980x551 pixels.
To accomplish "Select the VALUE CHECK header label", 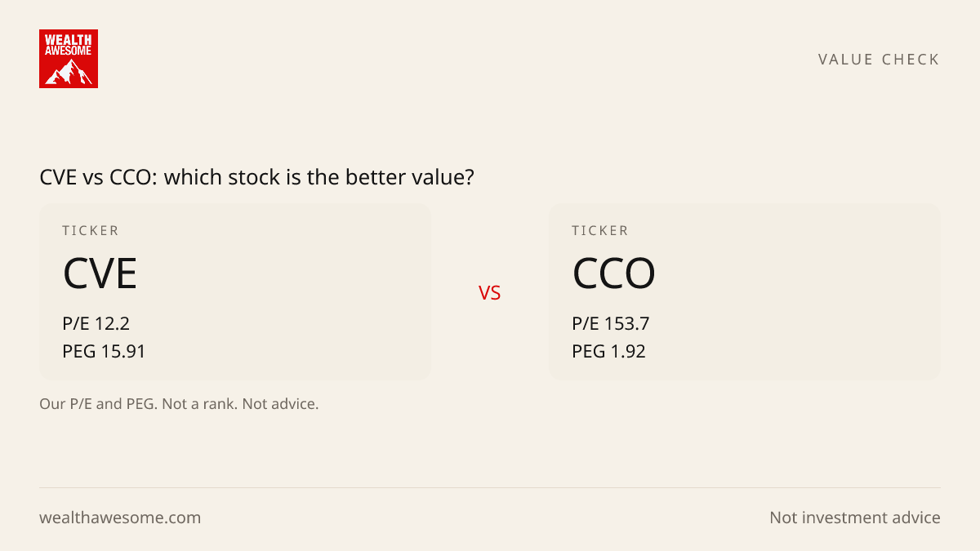I will 879,60.
